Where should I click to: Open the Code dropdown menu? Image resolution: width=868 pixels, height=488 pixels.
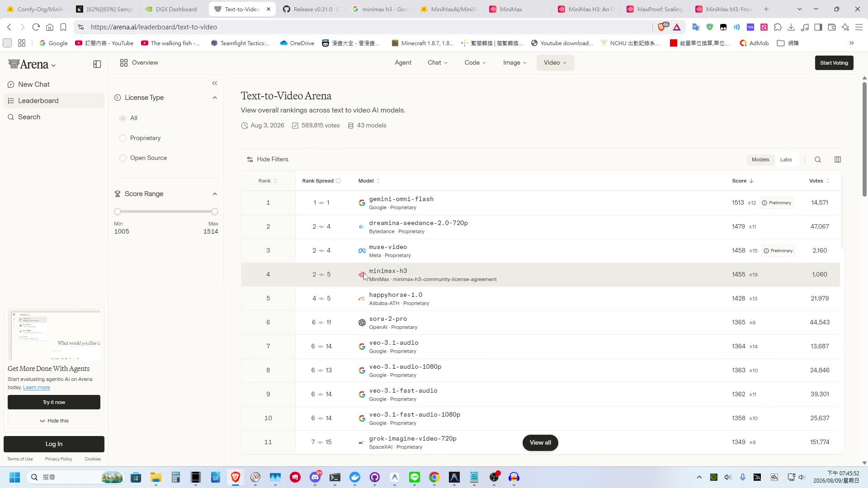click(475, 63)
